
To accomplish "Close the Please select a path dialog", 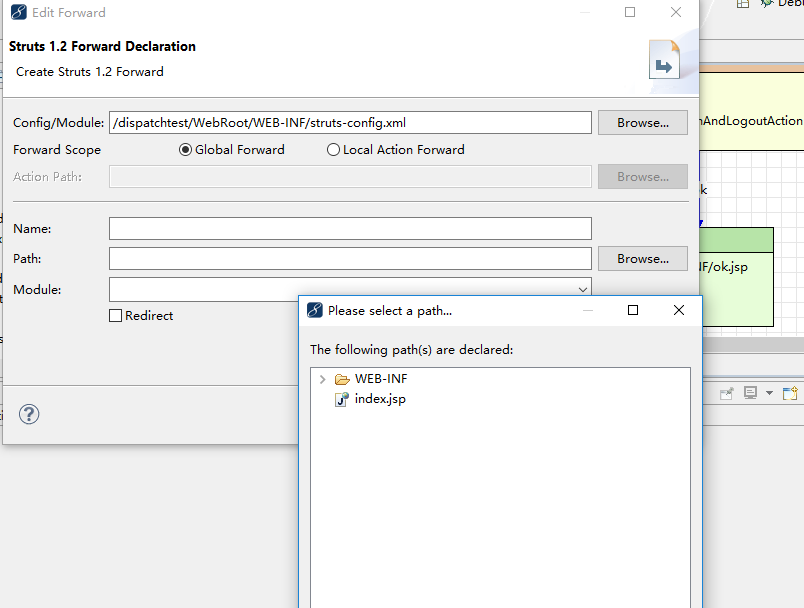I will click(678, 310).
